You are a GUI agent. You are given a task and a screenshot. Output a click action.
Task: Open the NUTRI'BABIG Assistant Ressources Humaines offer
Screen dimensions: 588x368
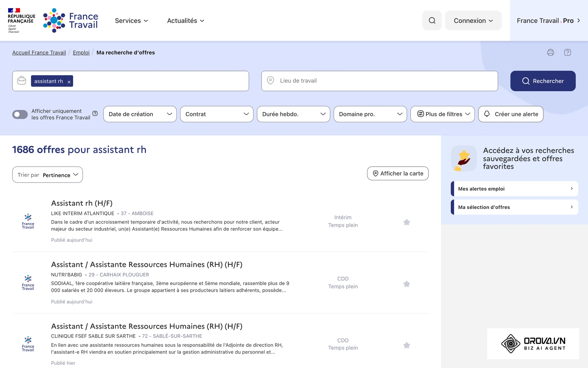coord(147,265)
